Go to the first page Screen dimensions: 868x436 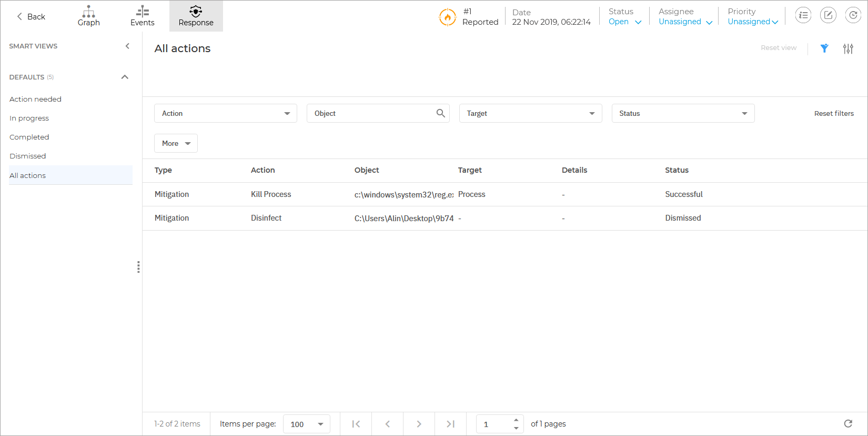(356, 424)
